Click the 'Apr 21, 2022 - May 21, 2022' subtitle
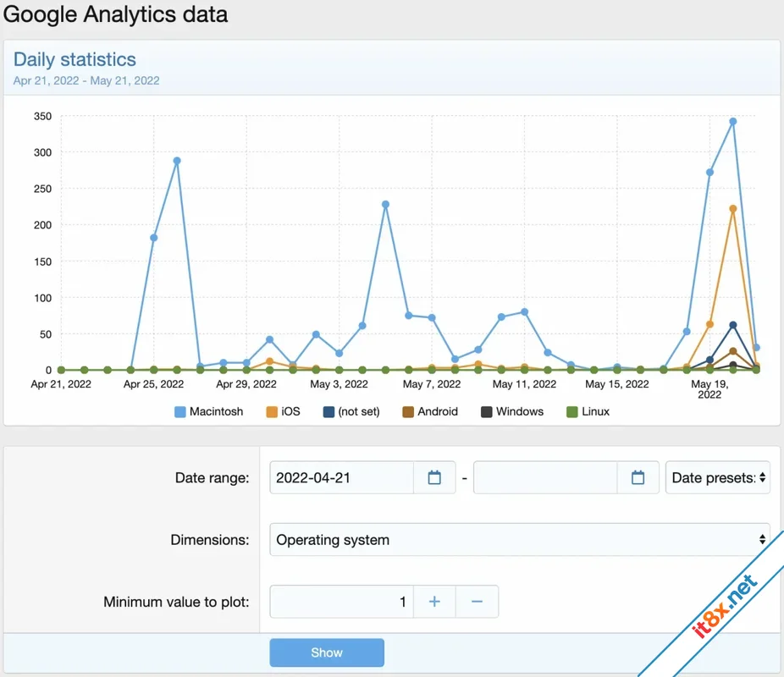 86,81
